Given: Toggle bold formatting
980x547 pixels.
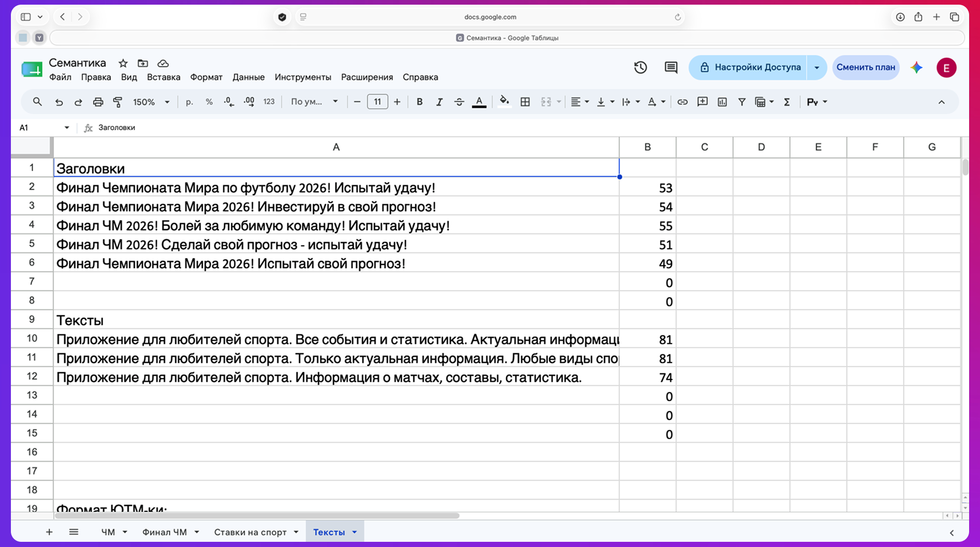Looking at the screenshot, I should point(419,102).
